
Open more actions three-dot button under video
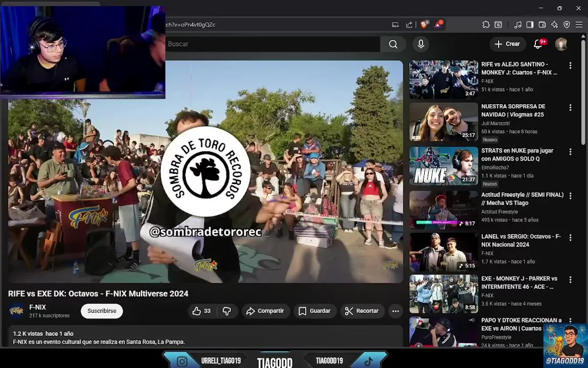(x=396, y=311)
